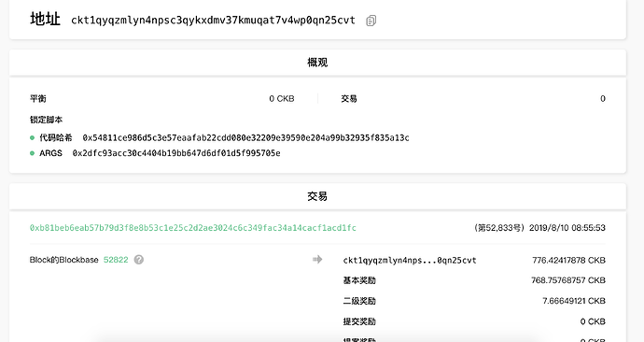
Task: Select the full address text after 地址
Action: coord(213,21)
